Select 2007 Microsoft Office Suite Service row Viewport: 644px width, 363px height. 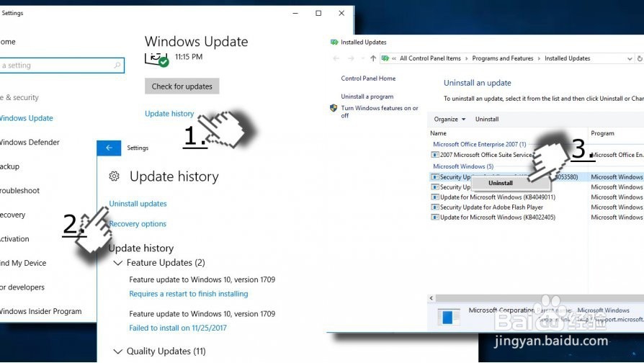click(x=486, y=156)
